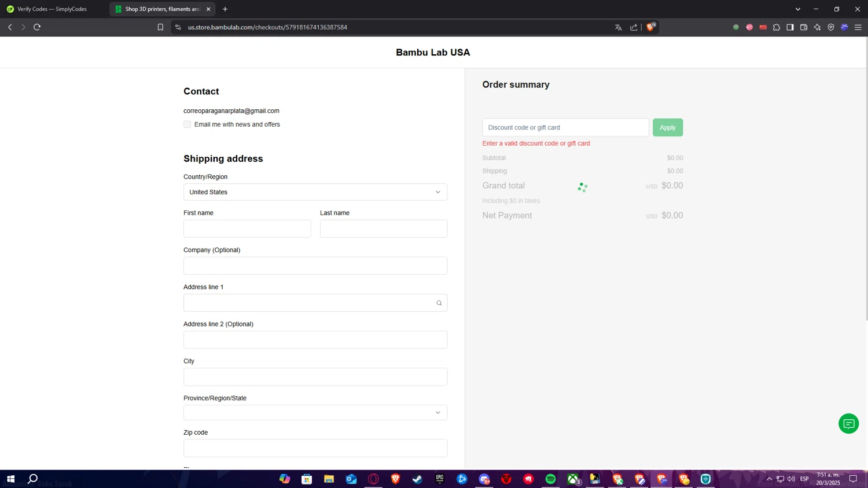Click the Bambu Lab USA header link
This screenshot has width=868, height=488.
(x=433, y=53)
